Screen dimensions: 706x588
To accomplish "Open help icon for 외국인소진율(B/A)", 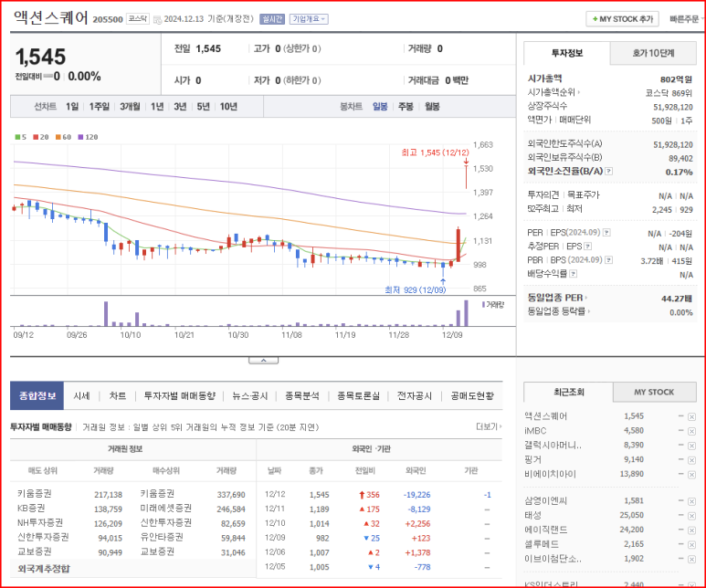I will pyautogui.click(x=609, y=171).
